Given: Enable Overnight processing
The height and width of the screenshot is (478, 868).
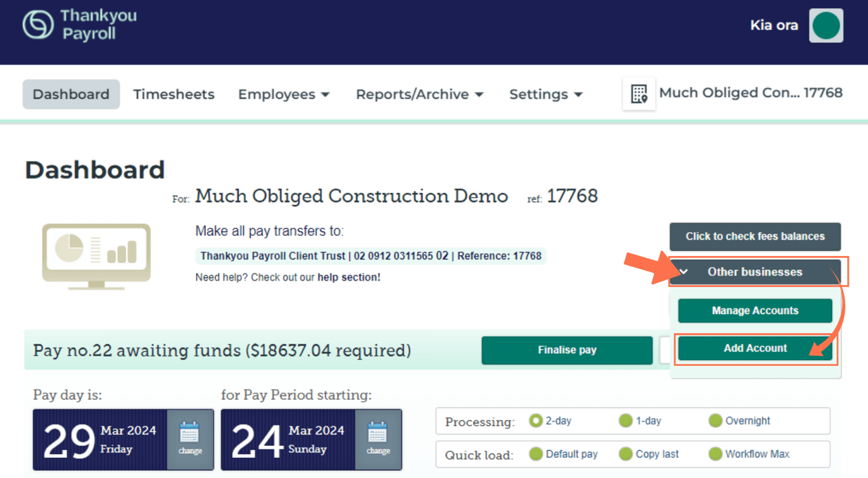Looking at the screenshot, I should 716,421.
